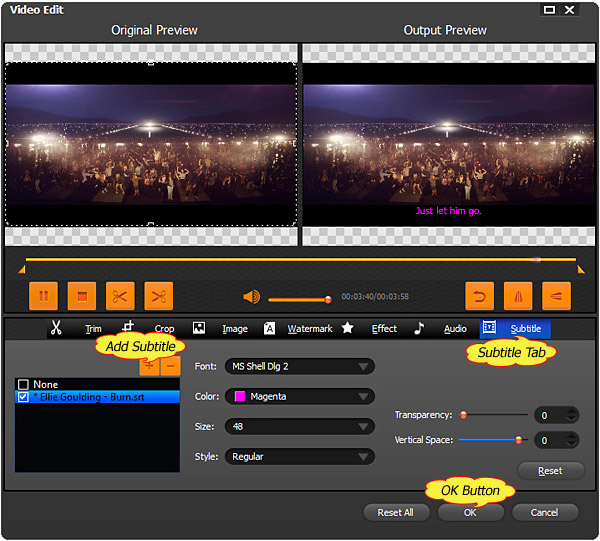Click the Original Preview video frame

151,144
